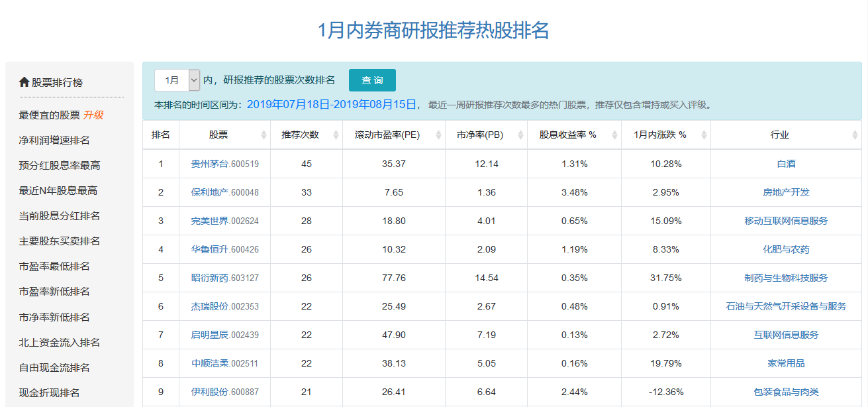Sort by 市净率(PB) column arrows
This screenshot has width=868, height=407.
coord(520,135)
